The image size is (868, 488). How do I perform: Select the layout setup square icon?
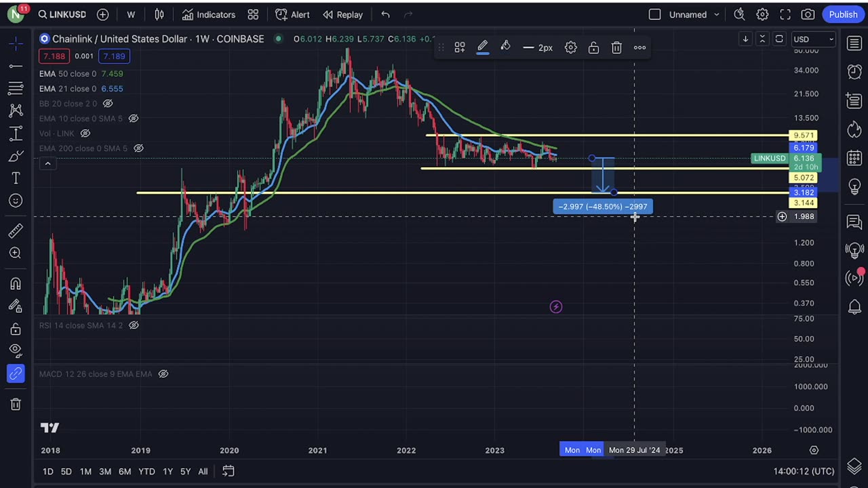pos(654,14)
